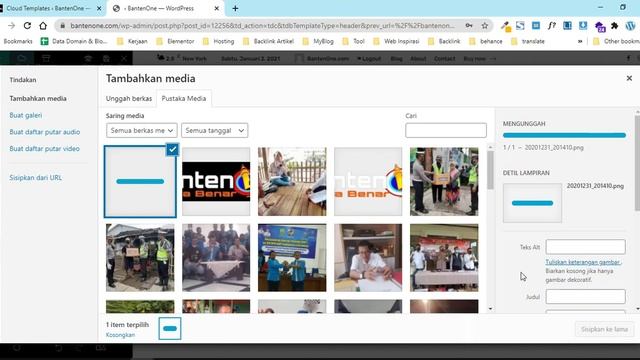Viewport: 640px width, 360px height.
Task: Click the attachment preview in Detil Lampiran
Action: click(532, 203)
